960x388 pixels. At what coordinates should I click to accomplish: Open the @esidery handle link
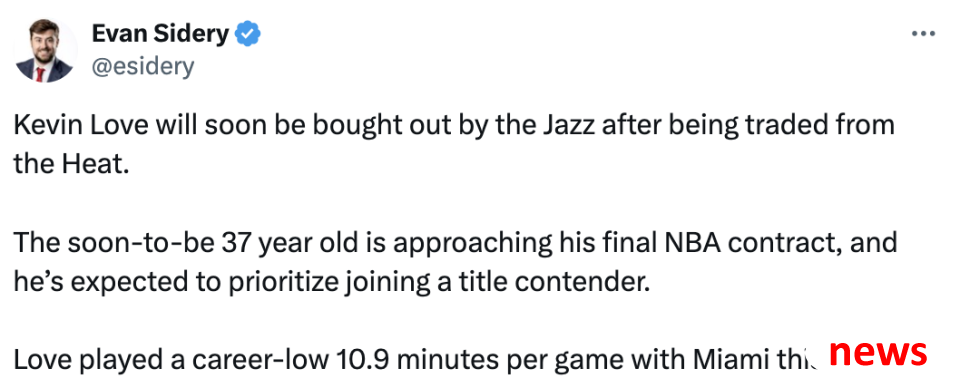[143, 66]
